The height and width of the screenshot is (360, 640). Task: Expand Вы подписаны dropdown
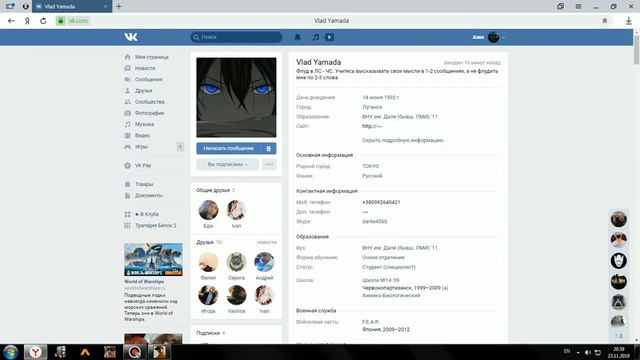coord(227,164)
